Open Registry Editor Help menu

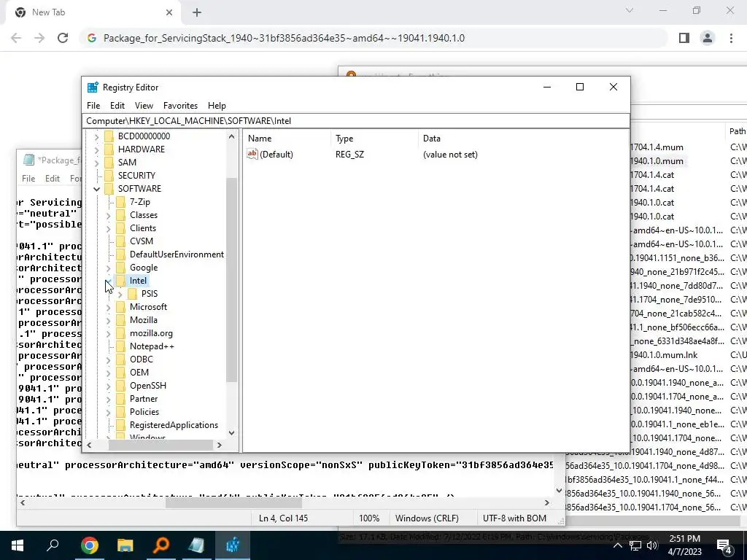click(x=217, y=106)
